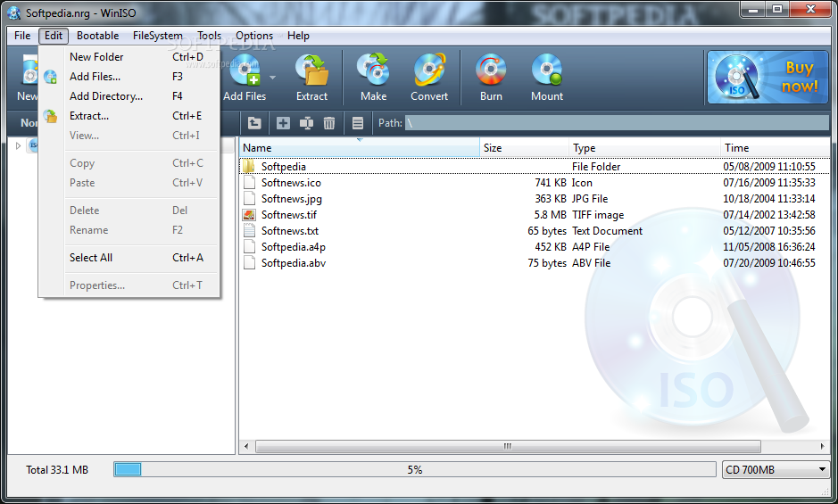838x504 pixels.
Task: Select the Softnews.tif file
Action: (x=535, y=215)
